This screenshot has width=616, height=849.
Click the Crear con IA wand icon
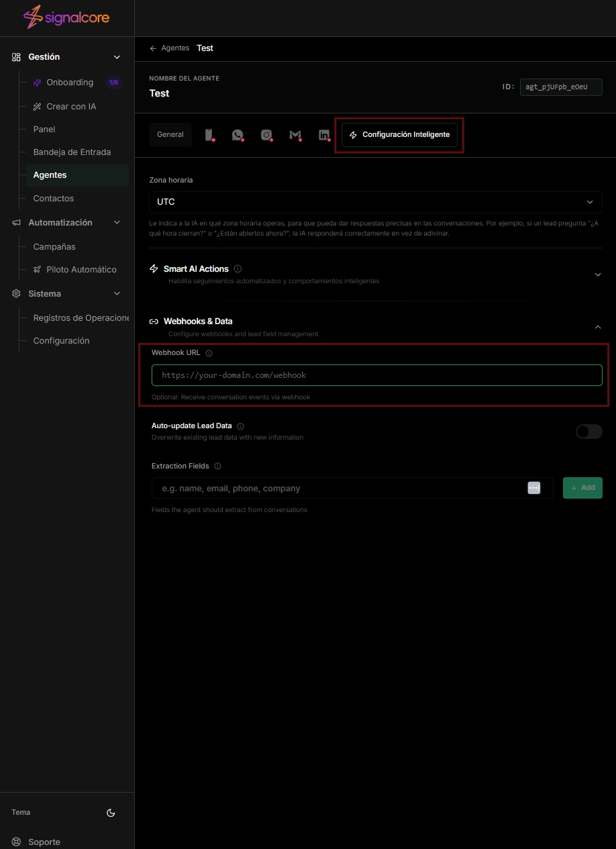[x=38, y=107]
